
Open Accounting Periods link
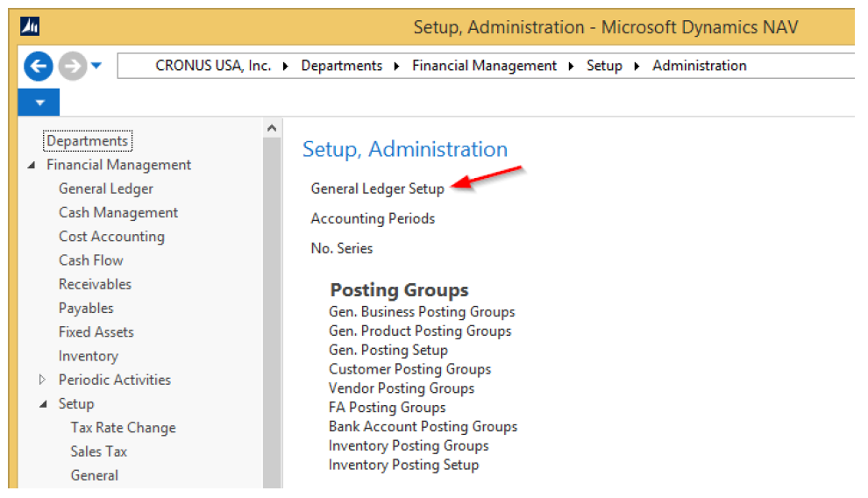click(x=373, y=218)
